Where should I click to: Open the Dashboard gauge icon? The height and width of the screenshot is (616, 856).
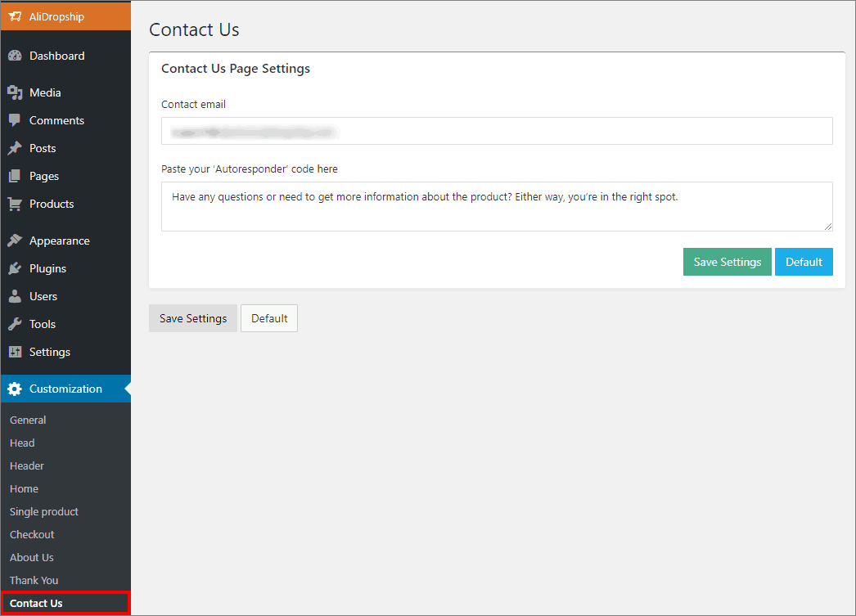pyautogui.click(x=15, y=56)
